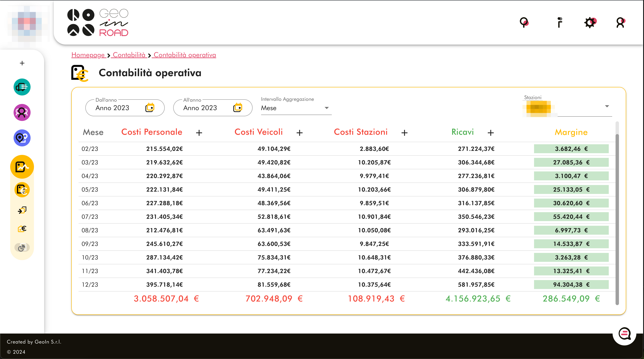Open the user profile icon
This screenshot has height=359, width=644.
click(x=620, y=22)
